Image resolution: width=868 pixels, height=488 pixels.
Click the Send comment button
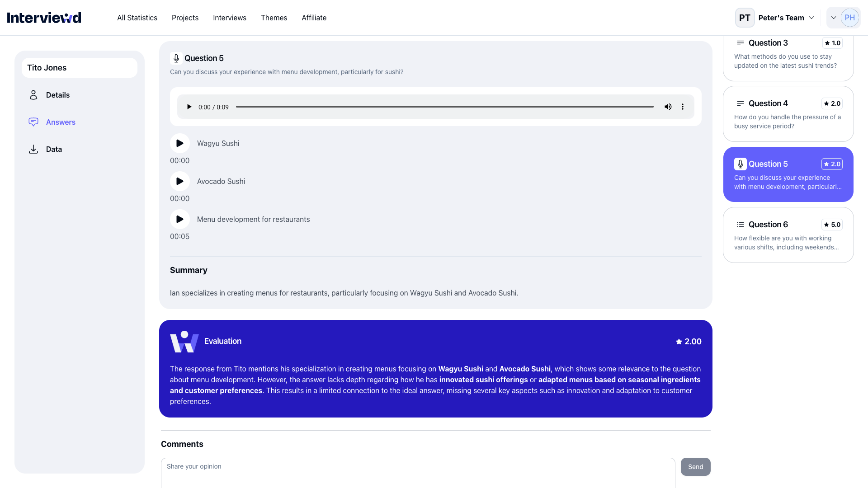(x=695, y=467)
